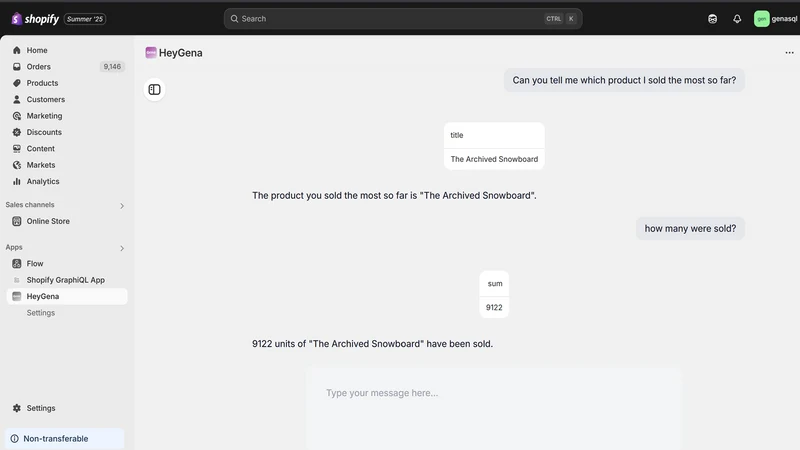Click the search magnifier icon
Viewport: 800px width, 450px height.
coord(234,19)
